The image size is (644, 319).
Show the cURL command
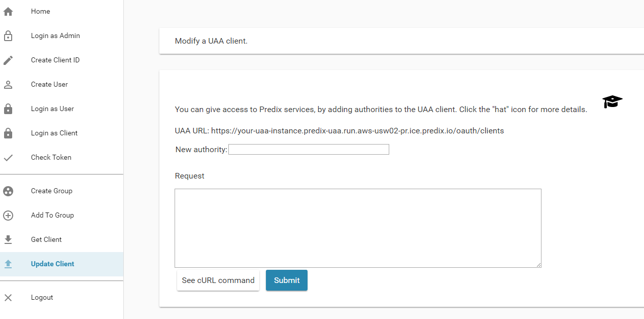click(218, 280)
